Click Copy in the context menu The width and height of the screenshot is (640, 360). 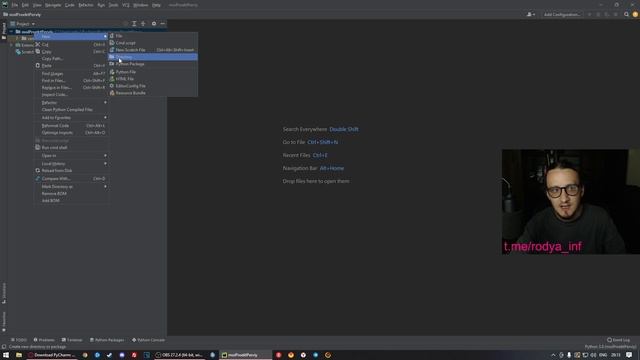[x=71, y=52]
